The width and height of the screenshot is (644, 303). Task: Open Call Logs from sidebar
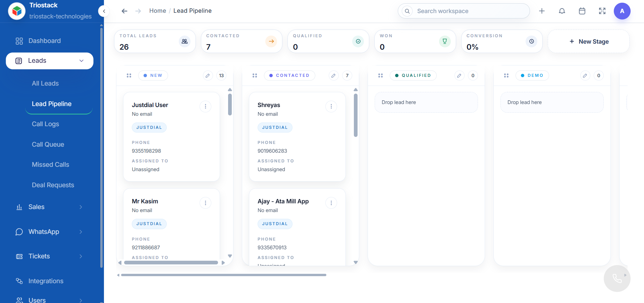[x=45, y=124]
